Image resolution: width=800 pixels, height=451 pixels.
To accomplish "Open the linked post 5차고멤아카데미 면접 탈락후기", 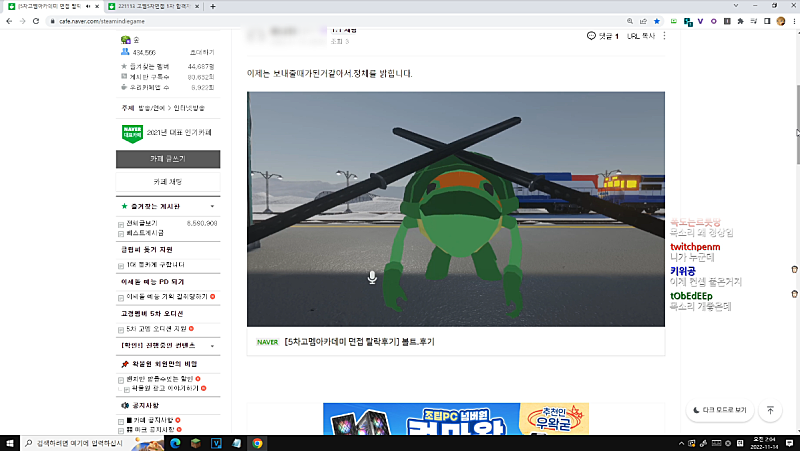I will (359, 341).
